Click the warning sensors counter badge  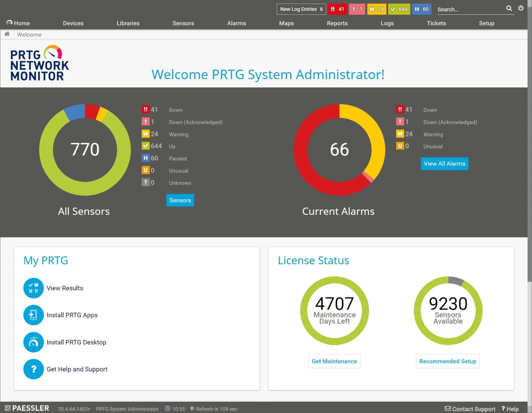(x=377, y=9)
